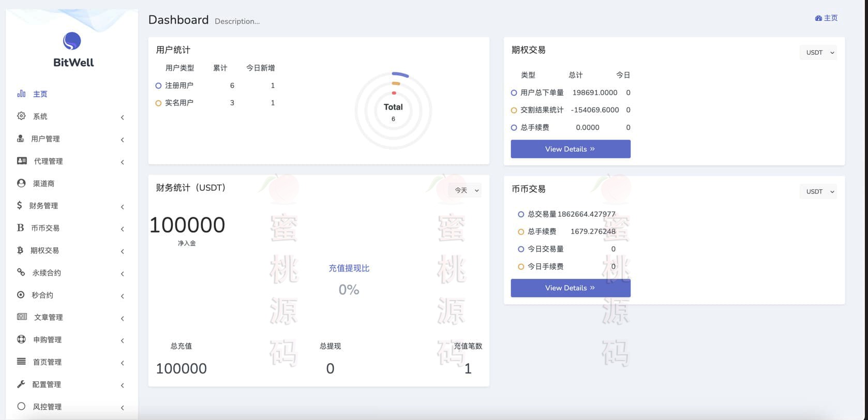Select the 用户总下单量 circle marker
Viewport: 868px width, 420px height.
click(x=514, y=93)
